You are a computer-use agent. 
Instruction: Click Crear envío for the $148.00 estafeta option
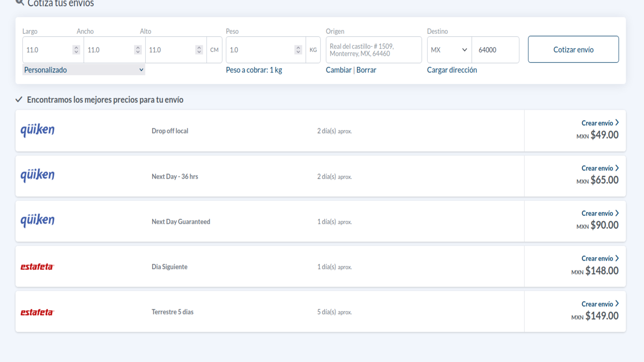600,259
